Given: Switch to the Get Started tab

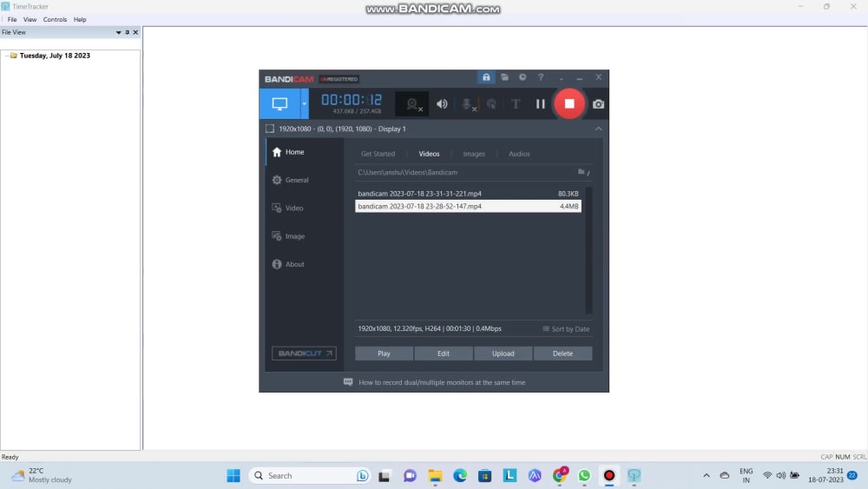Looking at the screenshot, I should [378, 154].
